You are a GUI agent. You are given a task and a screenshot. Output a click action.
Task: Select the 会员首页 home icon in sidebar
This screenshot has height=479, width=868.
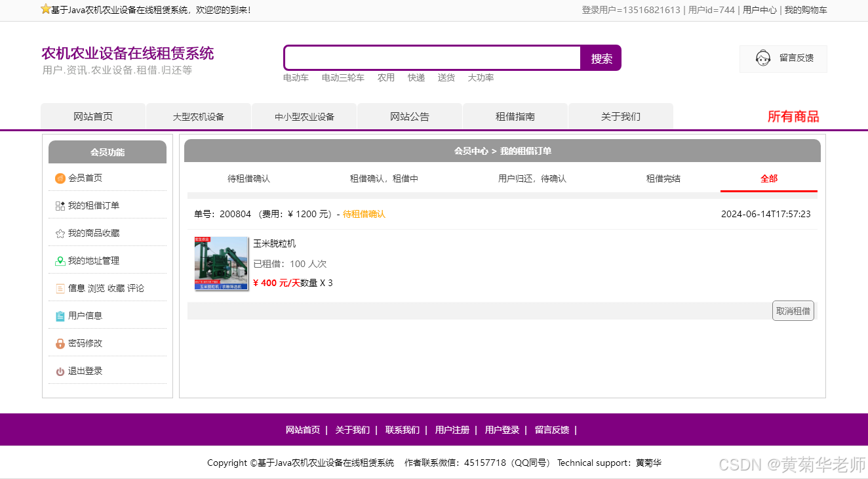pyautogui.click(x=59, y=177)
